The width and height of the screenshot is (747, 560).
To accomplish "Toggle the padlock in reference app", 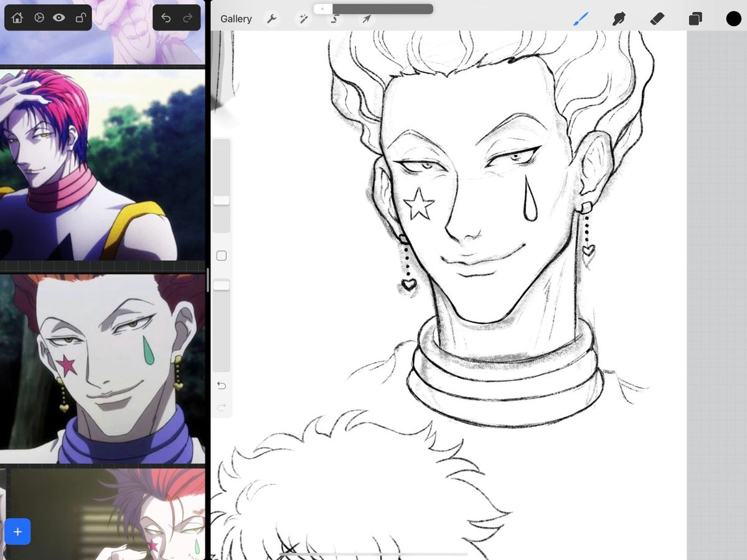I will [80, 18].
